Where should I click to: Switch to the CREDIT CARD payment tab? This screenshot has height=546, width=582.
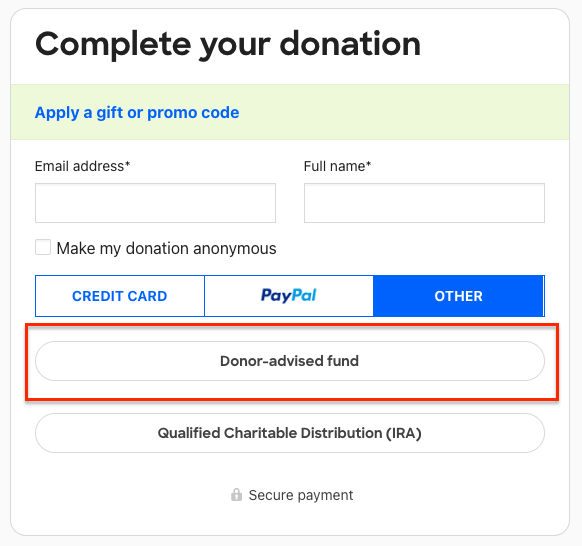click(x=120, y=296)
